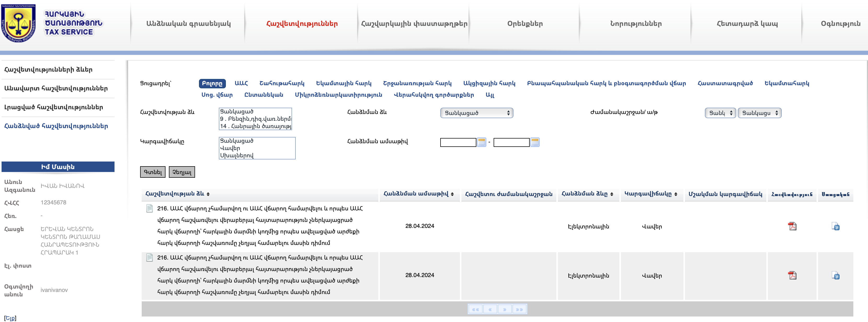Open the Հանձնման ձև dropdown showing Ցանկացած

(x=477, y=113)
